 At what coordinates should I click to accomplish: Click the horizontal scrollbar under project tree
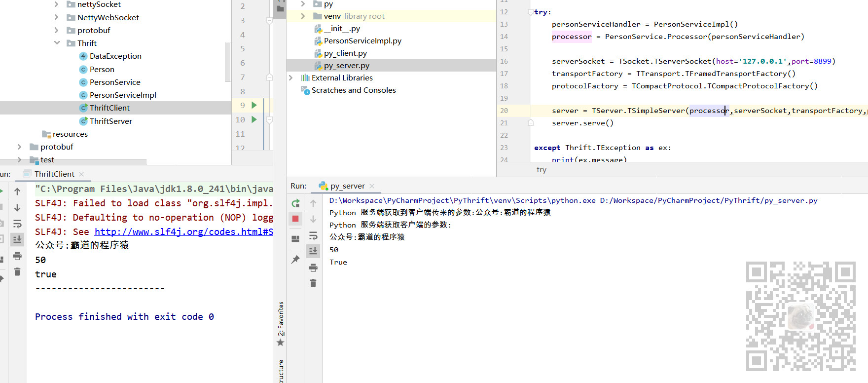(73, 161)
